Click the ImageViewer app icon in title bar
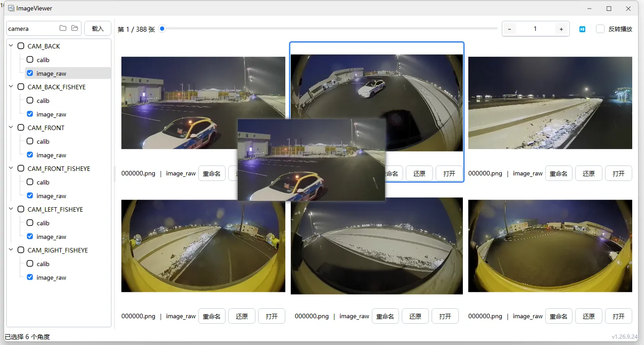The image size is (644, 345). (11, 8)
